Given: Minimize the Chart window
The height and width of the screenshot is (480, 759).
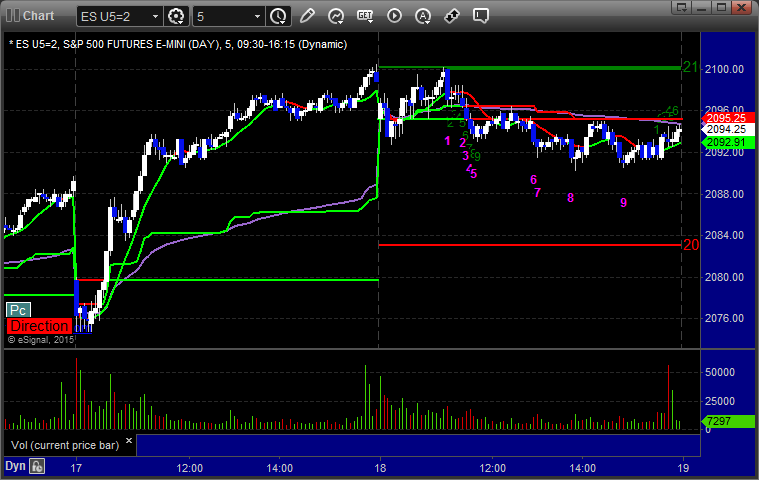Looking at the screenshot, I should point(701,7).
